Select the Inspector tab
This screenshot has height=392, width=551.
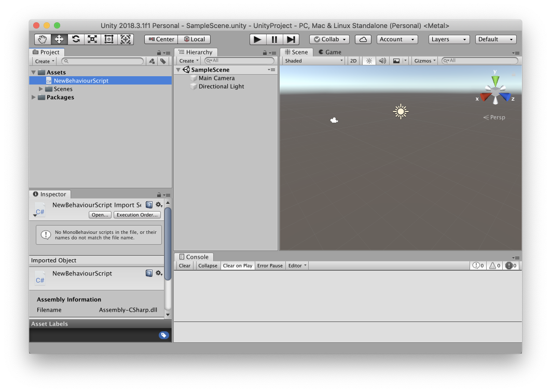coord(49,194)
